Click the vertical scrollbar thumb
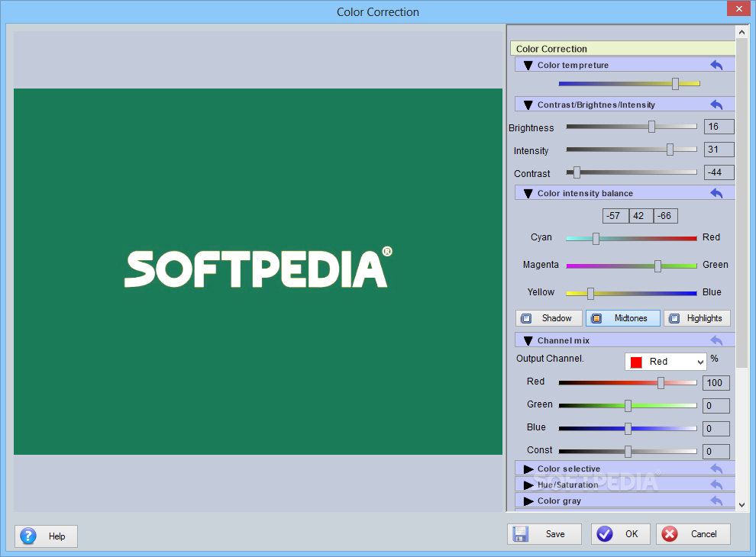756x557 pixels. tap(741, 203)
